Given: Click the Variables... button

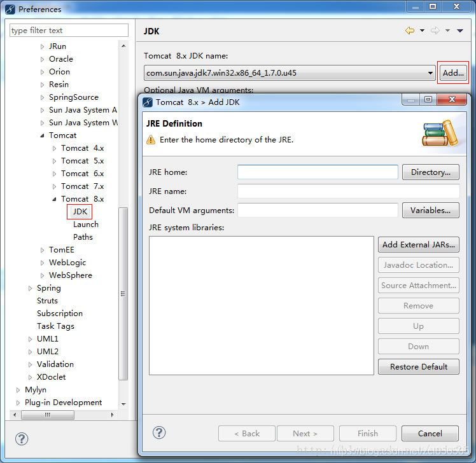Looking at the screenshot, I should click(x=430, y=211).
